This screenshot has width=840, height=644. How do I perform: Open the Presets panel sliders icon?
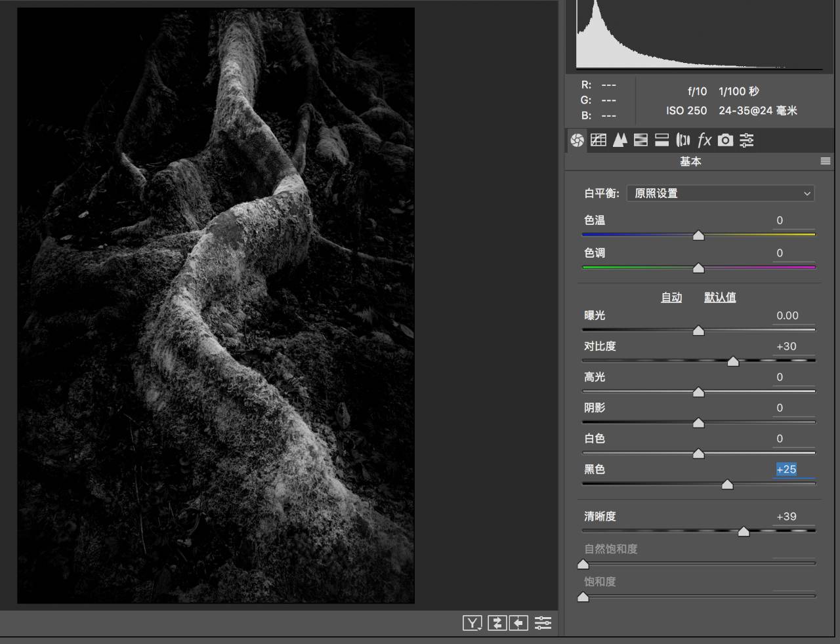point(747,140)
